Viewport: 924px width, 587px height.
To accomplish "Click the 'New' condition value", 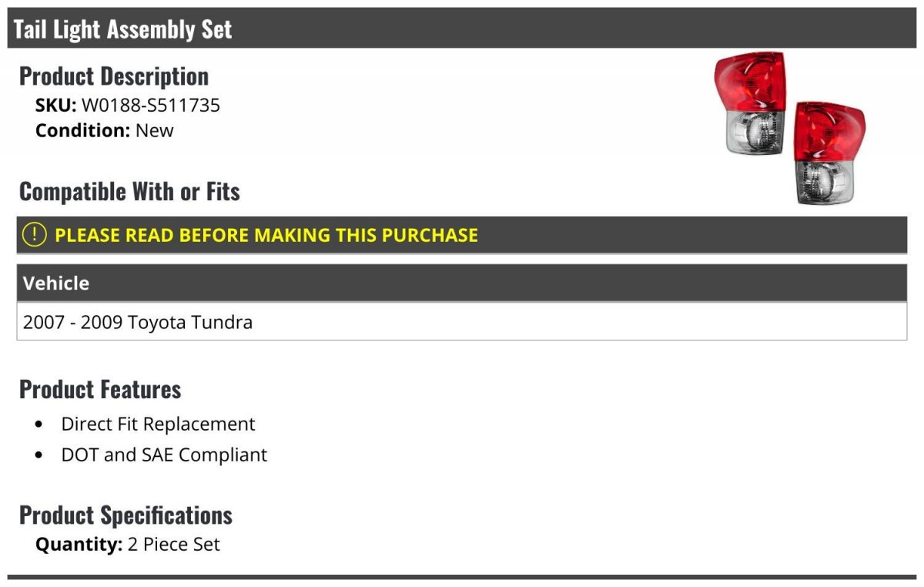I will pyautogui.click(x=155, y=130).
